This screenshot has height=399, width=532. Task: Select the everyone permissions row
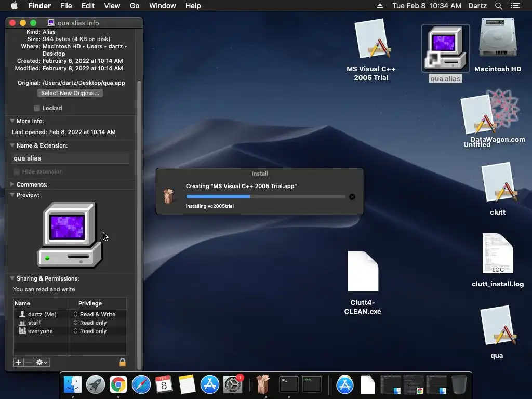click(70, 331)
